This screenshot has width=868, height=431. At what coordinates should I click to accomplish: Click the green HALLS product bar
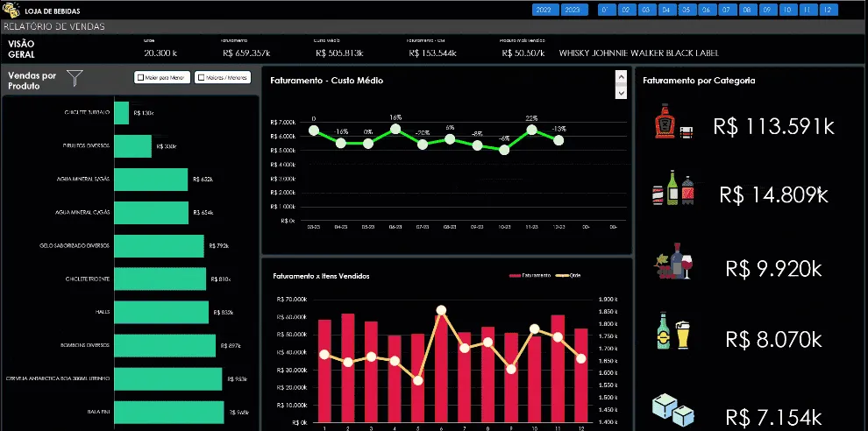pos(161,312)
